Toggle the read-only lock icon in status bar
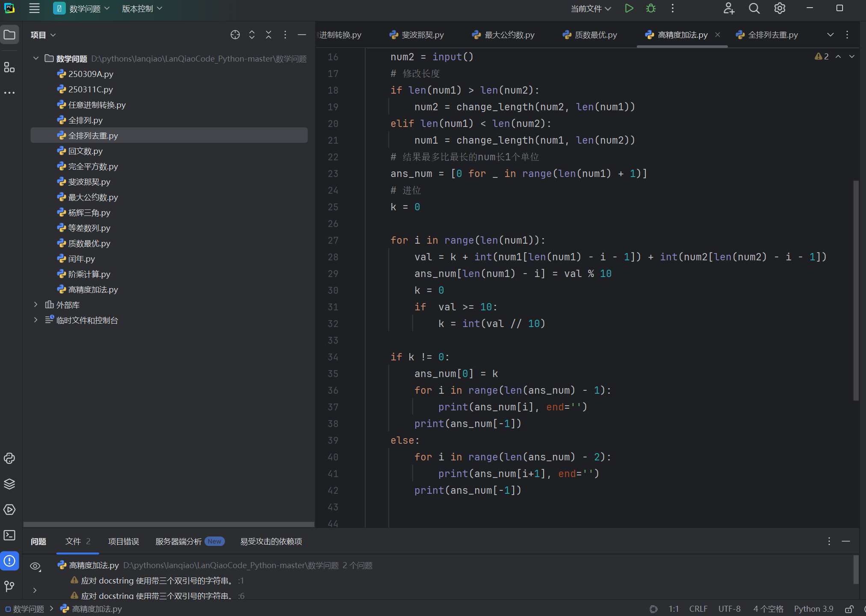Viewport: 866px width, 616px height. click(x=849, y=609)
